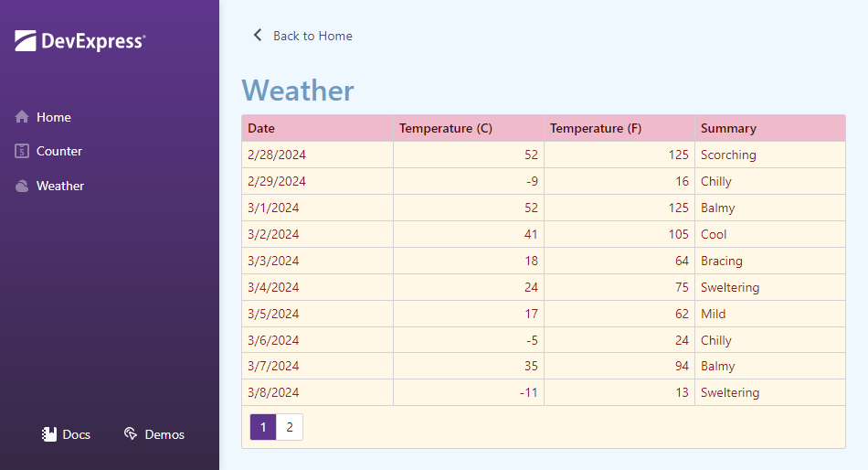The width and height of the screenshot is (868, 470).
Task: Select the 3/8/2024 date cell
Action: (318, 392)
